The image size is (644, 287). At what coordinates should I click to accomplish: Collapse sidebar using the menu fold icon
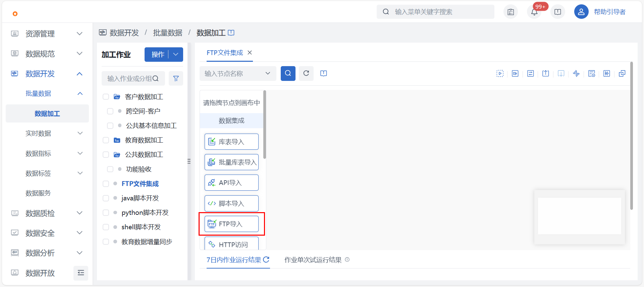click(81, 273)
